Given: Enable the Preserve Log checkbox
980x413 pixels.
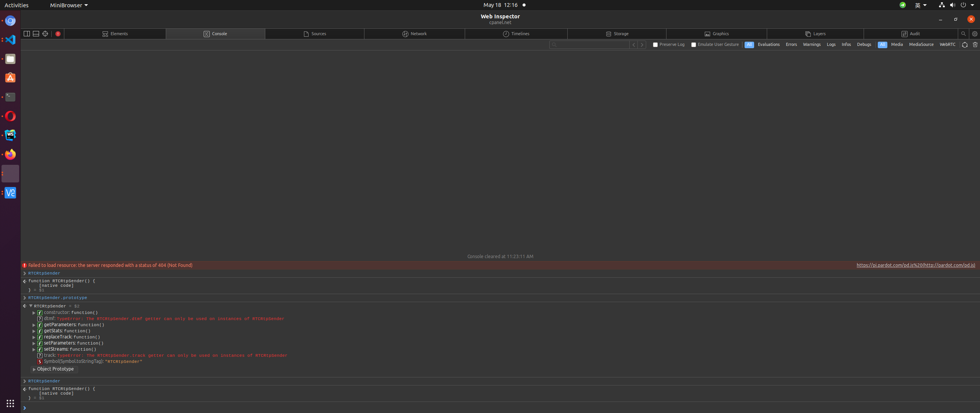Looking at the screenshot, I should pyautogui.click(x=655, y=44).
